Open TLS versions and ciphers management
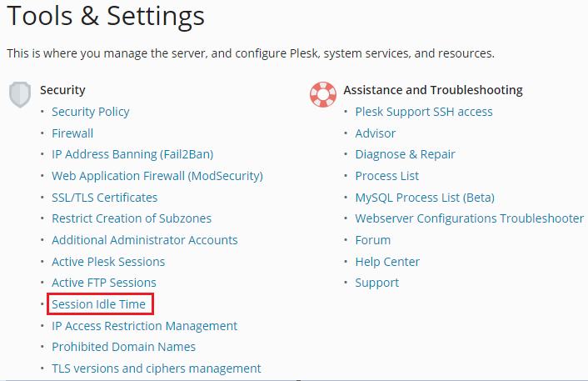 (x=156, y=368)
